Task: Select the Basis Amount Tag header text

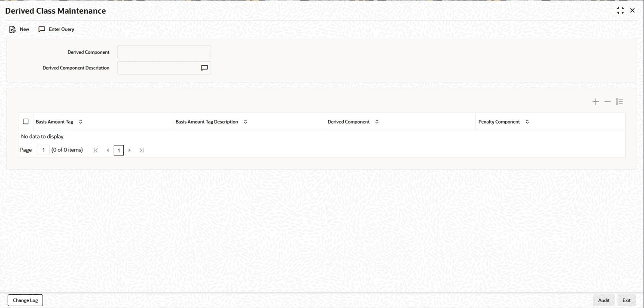Action: point(55,122)
